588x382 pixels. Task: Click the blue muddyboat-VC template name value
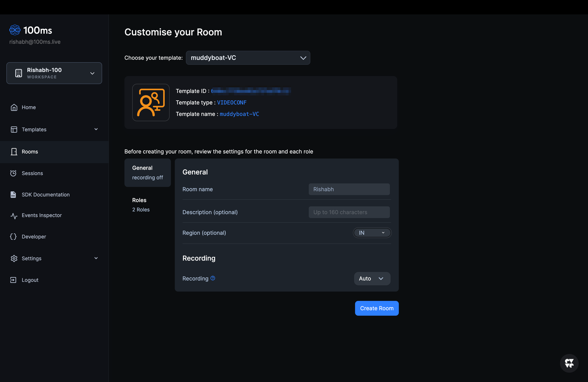(x=239, y=114)
